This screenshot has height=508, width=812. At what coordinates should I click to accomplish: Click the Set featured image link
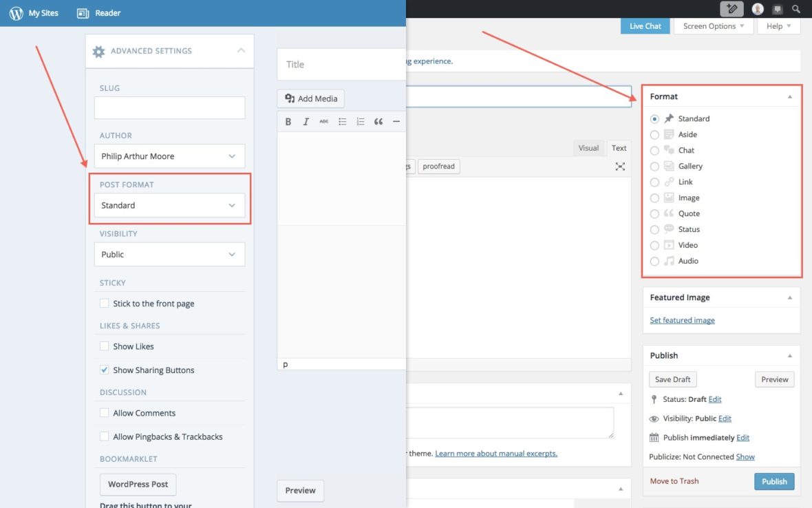pyautogui.click(x=682, y=320)
